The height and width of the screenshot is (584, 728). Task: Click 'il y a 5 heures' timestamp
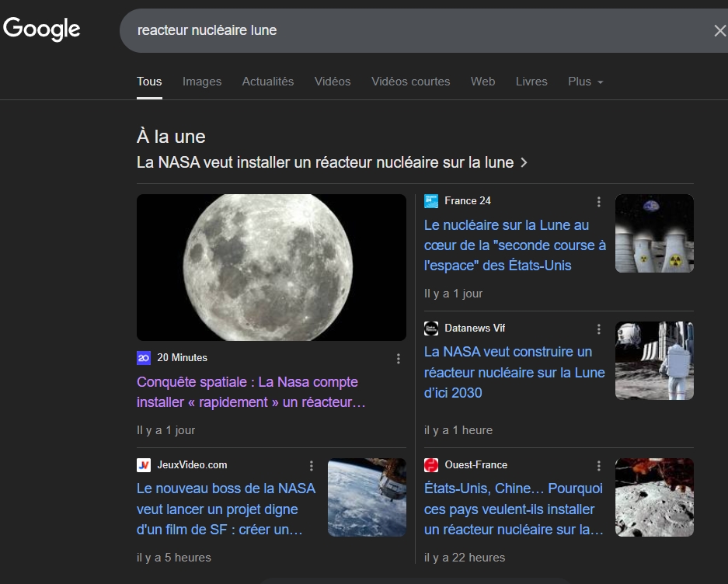[173, 558]
